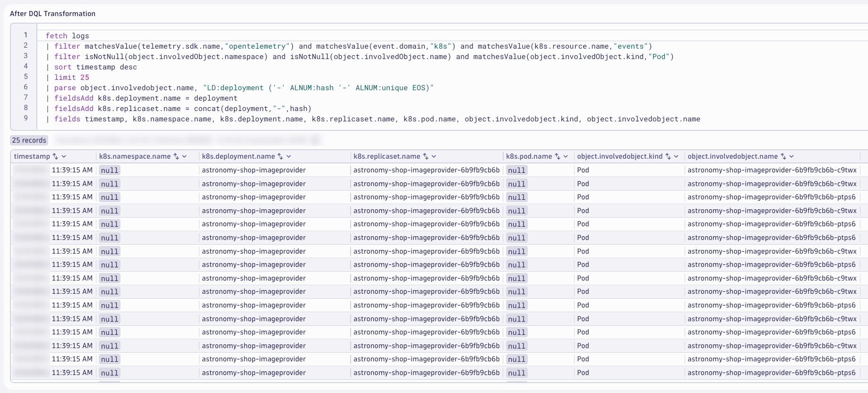Expand k8s.namespace.name column menu chevron

point(184,156)
